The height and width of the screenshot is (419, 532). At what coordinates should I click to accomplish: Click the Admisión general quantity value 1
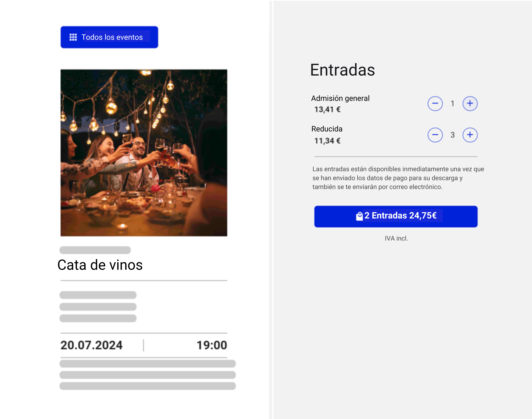coord(452,104)
